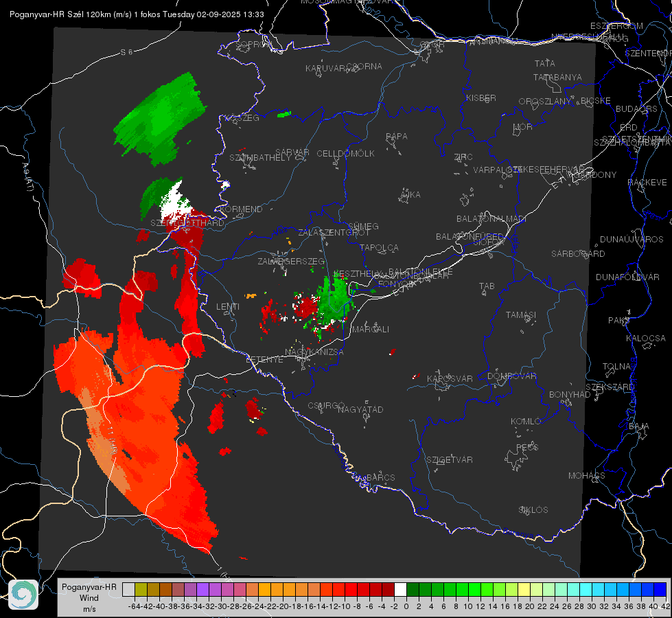Click the NAGYATAD label
This screenshot has height=618, width=672.
pos(360,409)
